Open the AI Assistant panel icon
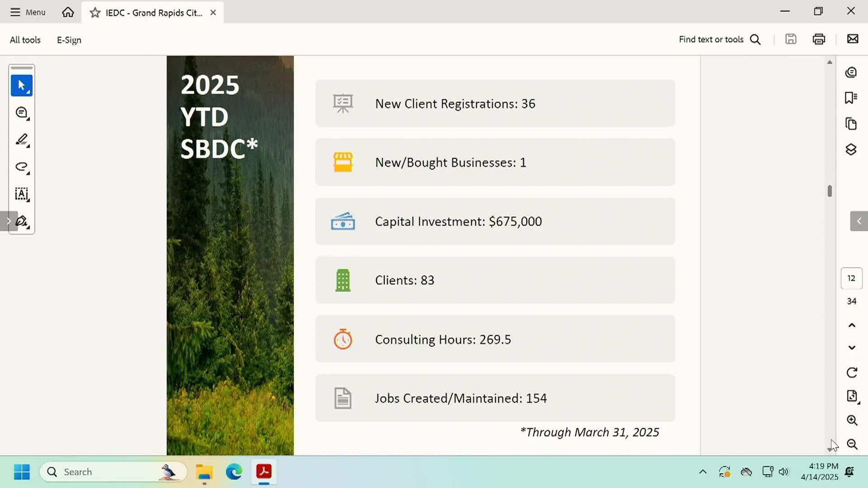Viewport: 868px width, 488px height. click(851, 72)
